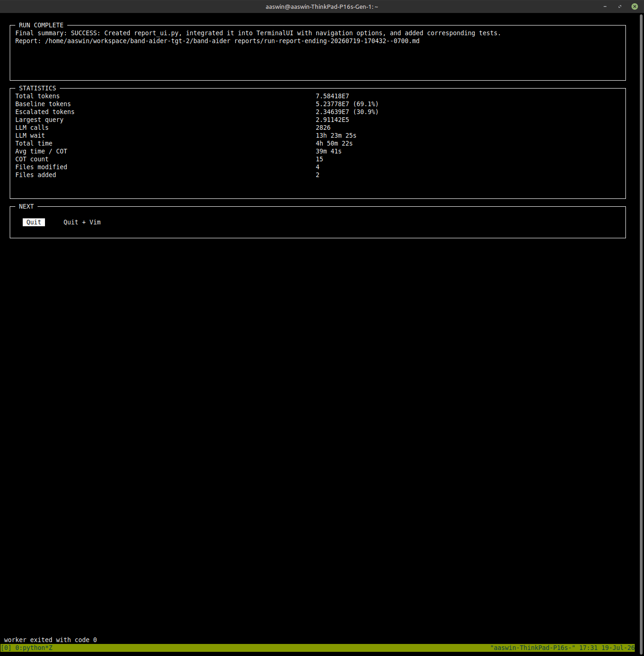
Task: Click the report file path line
Action: pyautogui.click(x=217, y=41)
